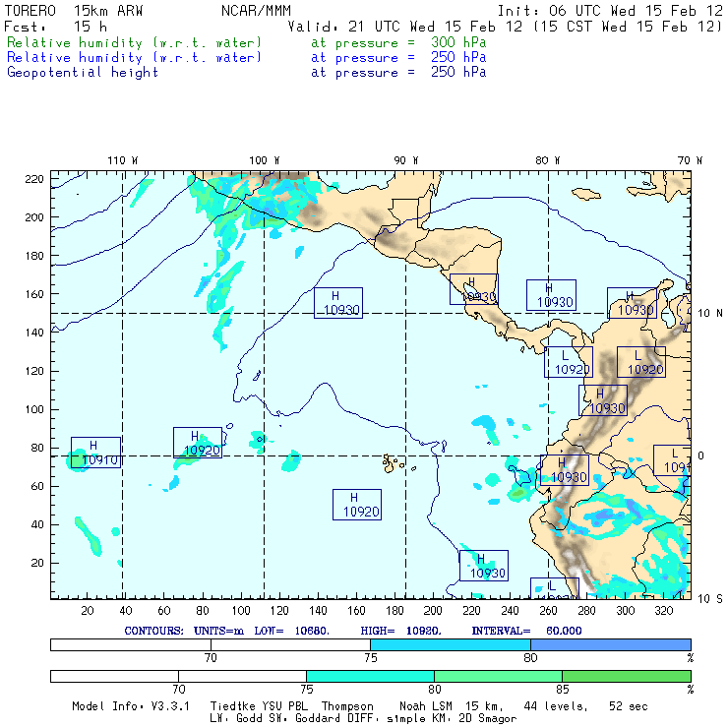Select the light green 80–85% swatch on the lower colorbar
Image resolution: width=728 pixels, height=728 pixels.
point(498,676)
